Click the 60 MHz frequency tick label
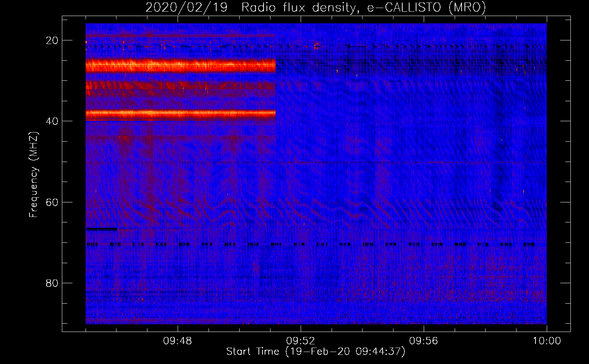This screenshot has height=364, width=589. (x=52, y=202)
